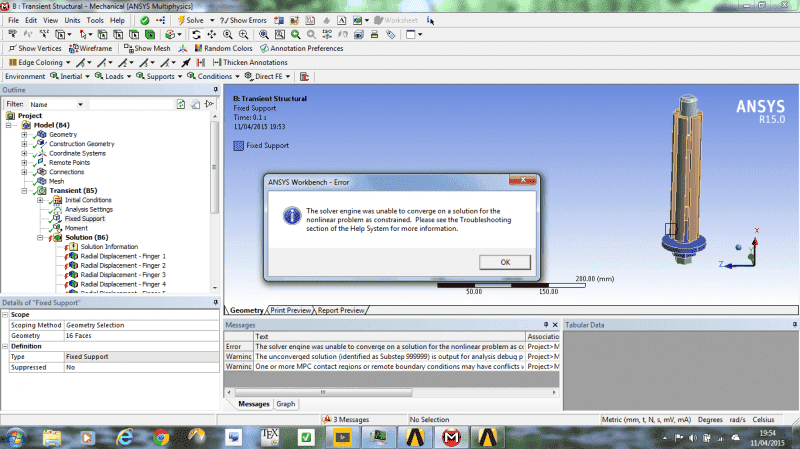This screenshot has height=449, width=800.
Task: Expand the Geometry tree node
Action: [24, 134]
